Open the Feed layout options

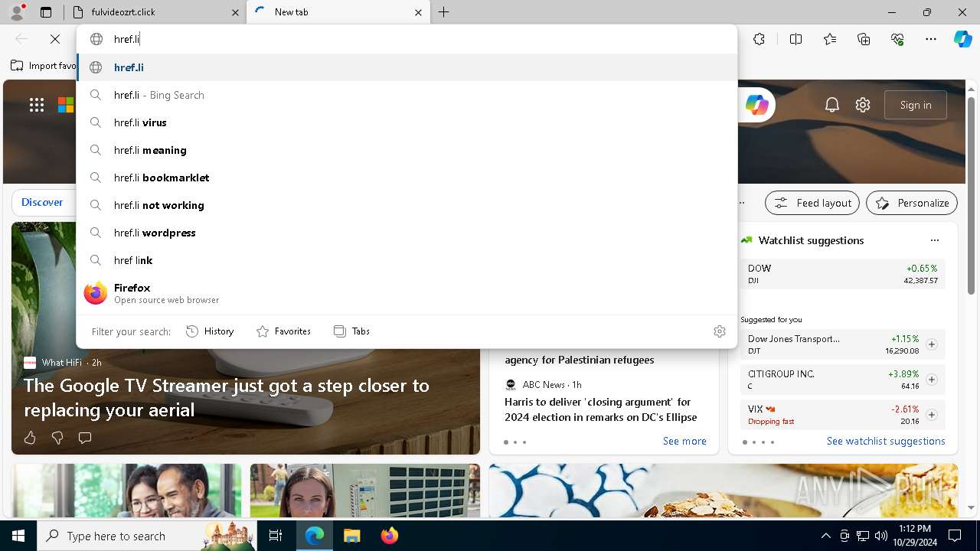[812, 203]
